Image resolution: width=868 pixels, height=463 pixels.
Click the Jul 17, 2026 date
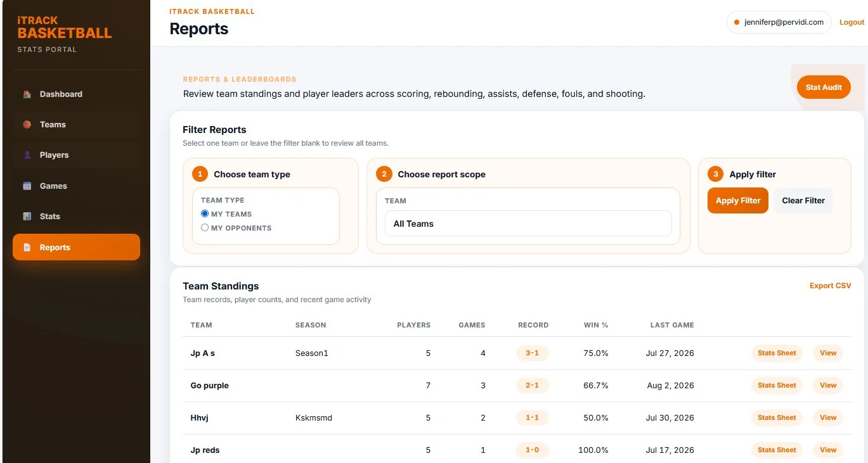pyautogui.click(x=670, y=450)
